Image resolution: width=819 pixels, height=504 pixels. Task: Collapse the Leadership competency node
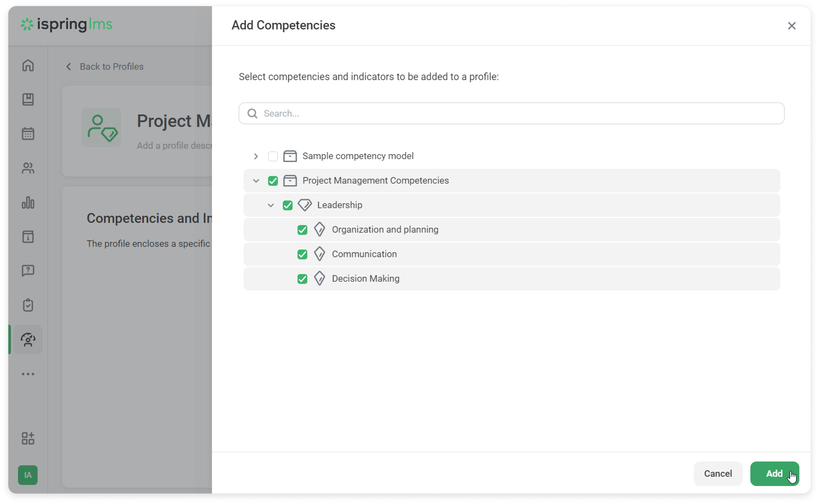click(x=270, y=205)
